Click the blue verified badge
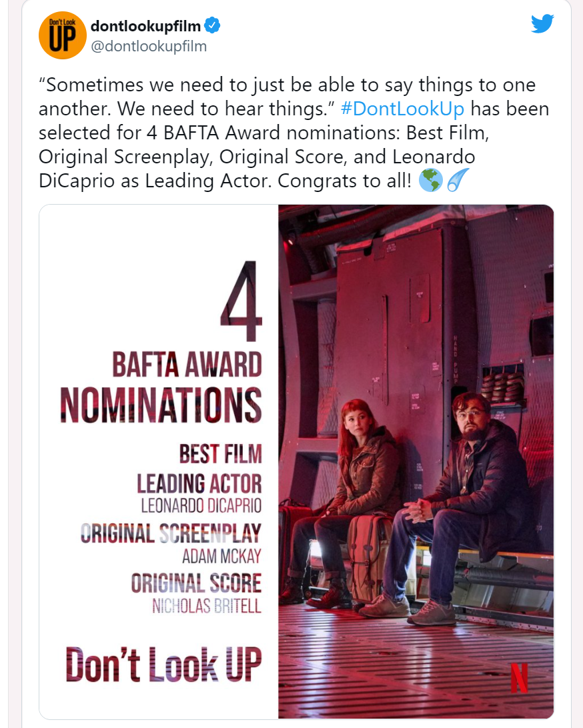The image size is (583, 728). pyautogui.click(x=212, y=25)
